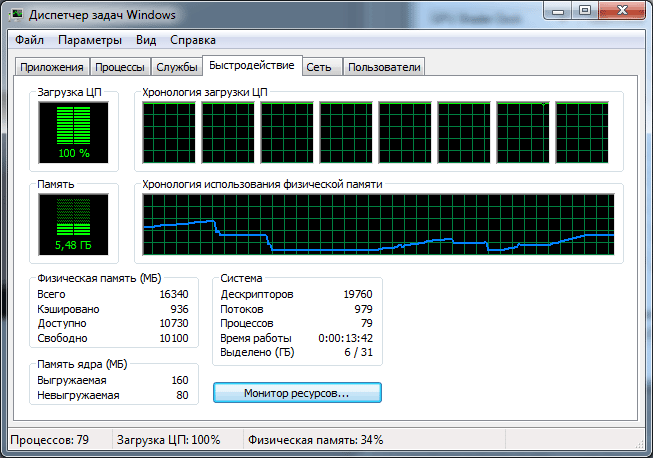653x458 pixels.
Task: Click the Свободно value 10100
Action: (174, 339)
